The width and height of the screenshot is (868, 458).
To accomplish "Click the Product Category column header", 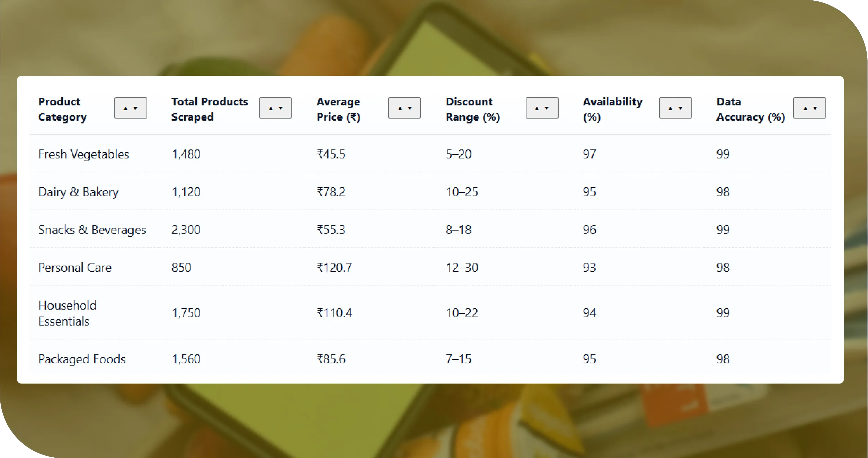I will tap(62, 109).
